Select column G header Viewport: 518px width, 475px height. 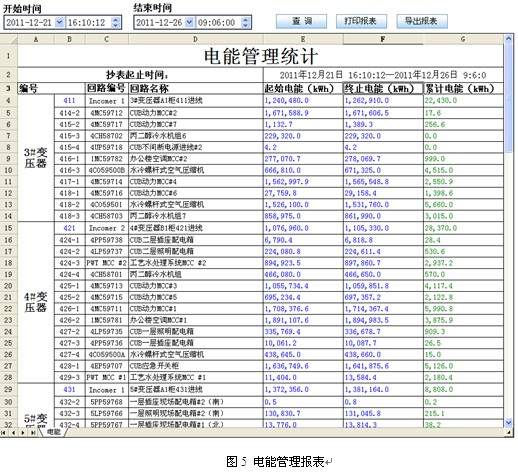pos(463,39)
